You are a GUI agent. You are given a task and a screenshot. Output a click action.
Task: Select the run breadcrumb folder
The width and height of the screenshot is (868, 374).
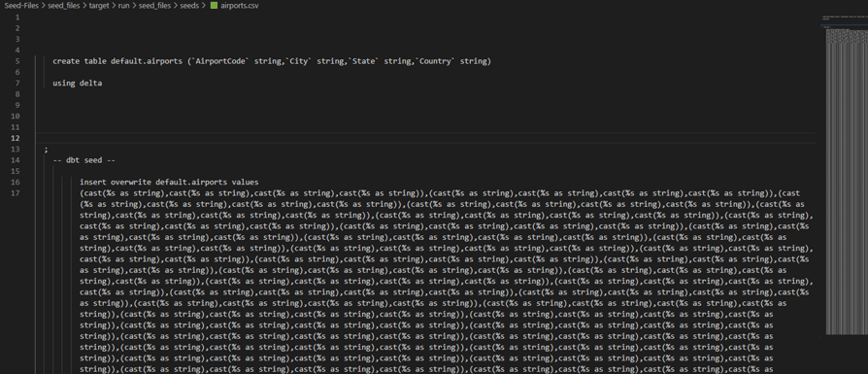[123, 6]
